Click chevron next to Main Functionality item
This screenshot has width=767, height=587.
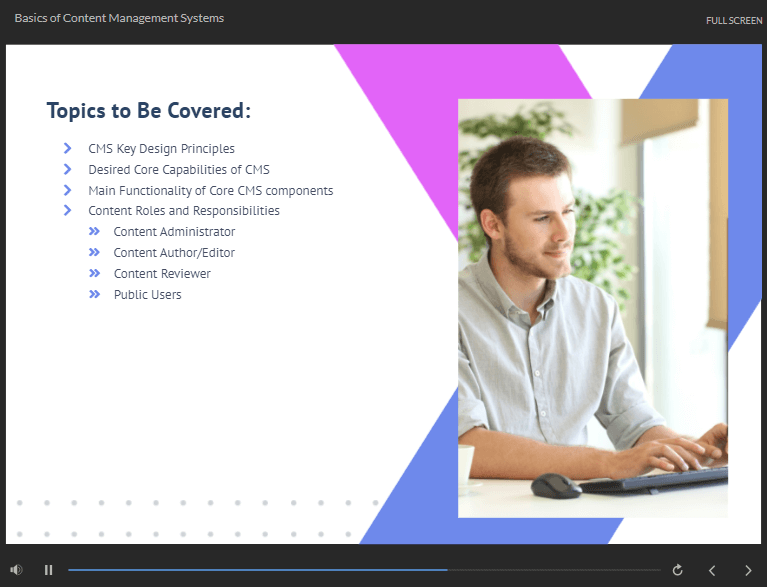[x=68, y=190]
